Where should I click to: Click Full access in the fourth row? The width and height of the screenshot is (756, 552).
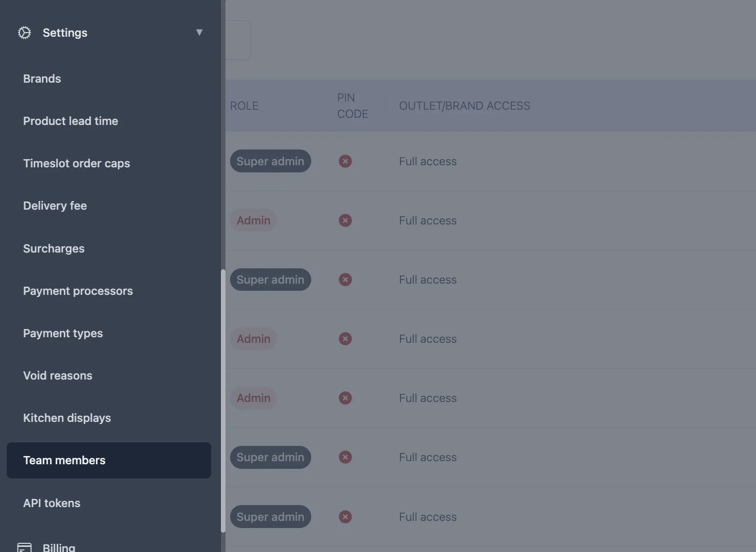coord(428,339)
